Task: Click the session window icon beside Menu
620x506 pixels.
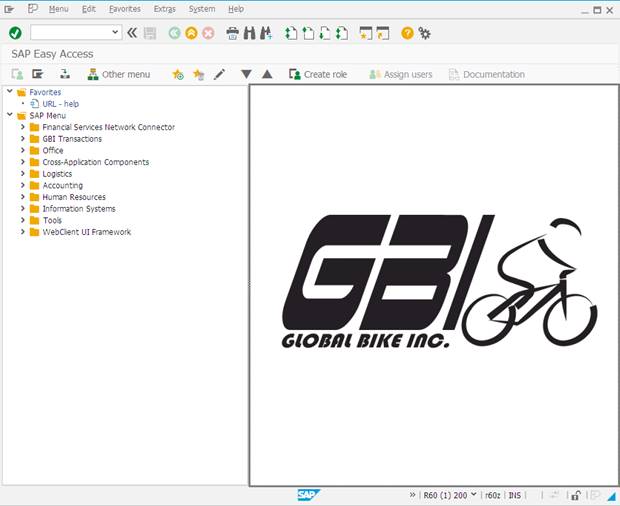Action: click(x=33, y=8)
